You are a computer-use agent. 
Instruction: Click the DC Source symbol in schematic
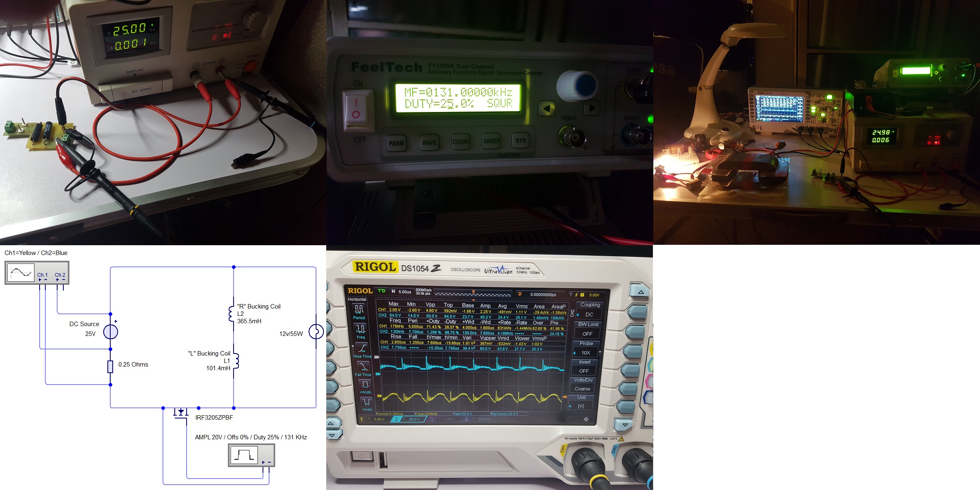[x=111, y=331]
